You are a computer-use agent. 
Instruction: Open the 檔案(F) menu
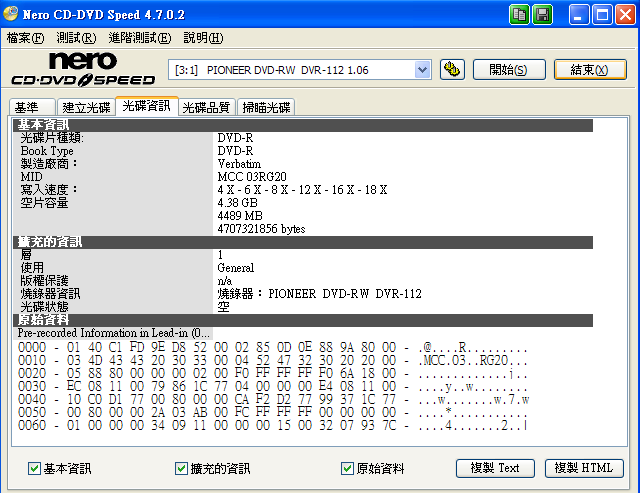(x=25, y=38)
